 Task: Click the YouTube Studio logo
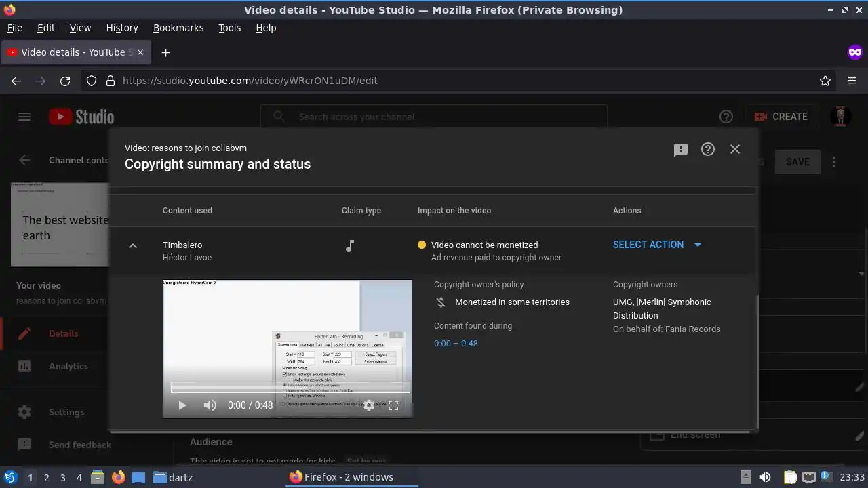click(x=81, y=117)
